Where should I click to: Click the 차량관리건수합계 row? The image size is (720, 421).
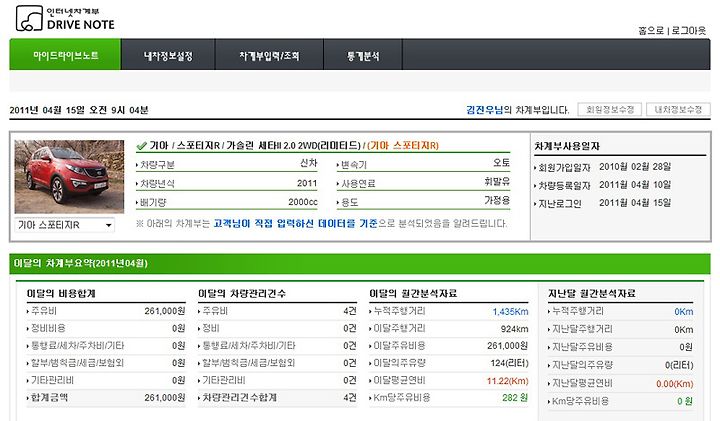click(x=277, y=398)
